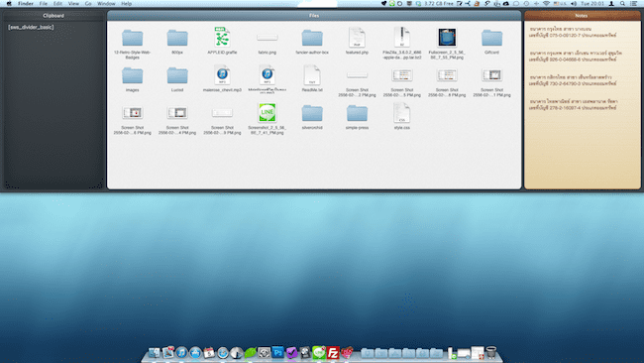Open the Giftcard folder

click(491, 38)
